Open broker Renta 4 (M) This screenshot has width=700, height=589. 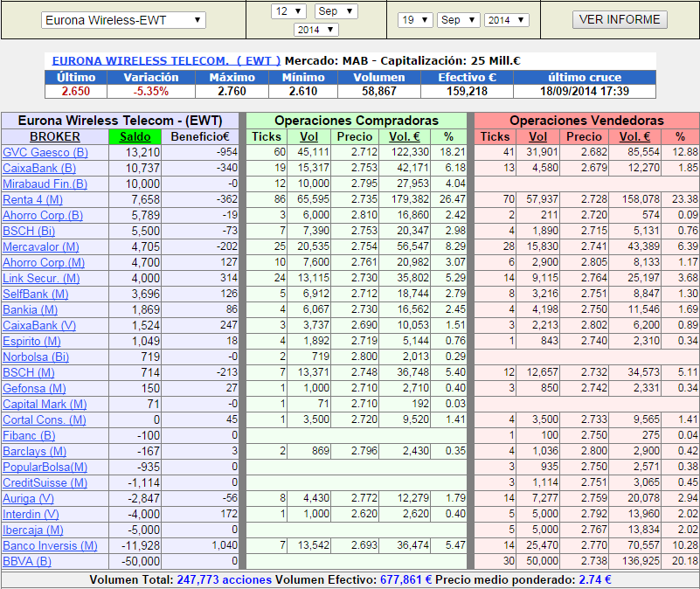pyautogui.click(x=32, y=199)
